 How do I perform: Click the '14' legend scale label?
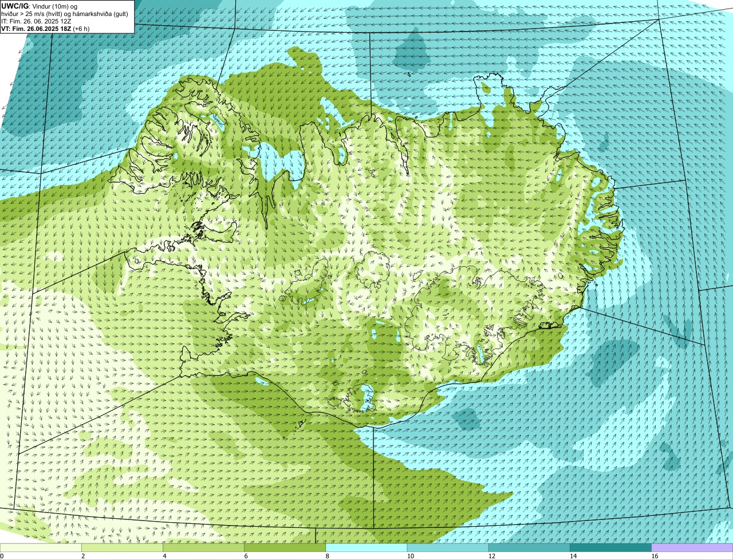coord(573,556)
